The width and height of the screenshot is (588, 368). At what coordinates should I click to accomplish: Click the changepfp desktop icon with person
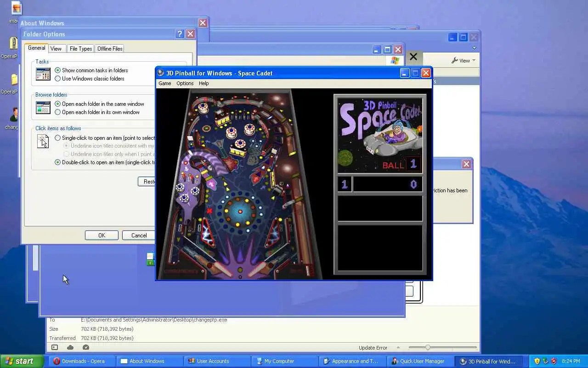coord(14,115)
